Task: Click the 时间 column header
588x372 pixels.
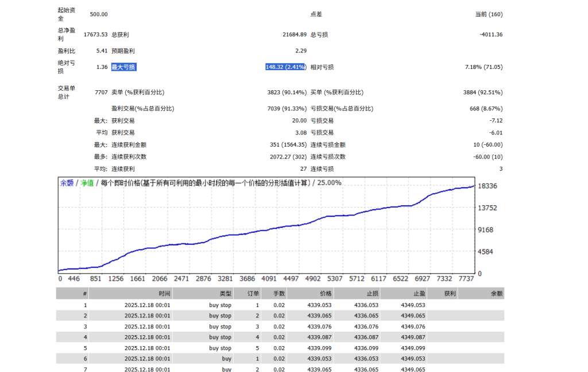Action: coord(164,293)
